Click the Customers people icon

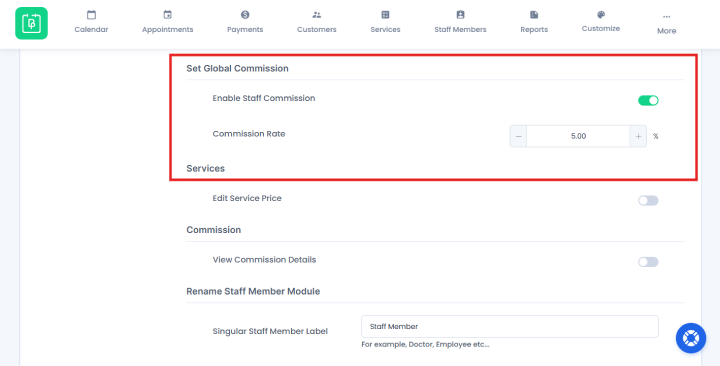317,15
